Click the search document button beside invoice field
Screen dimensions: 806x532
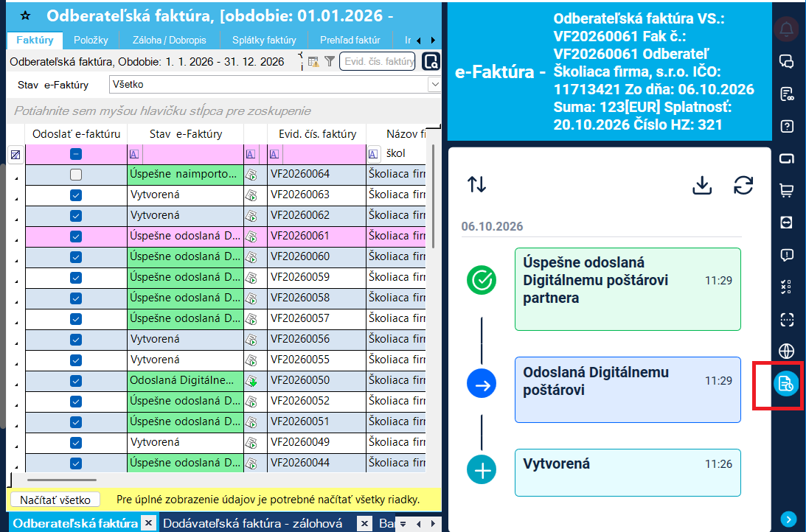point(431,62)
